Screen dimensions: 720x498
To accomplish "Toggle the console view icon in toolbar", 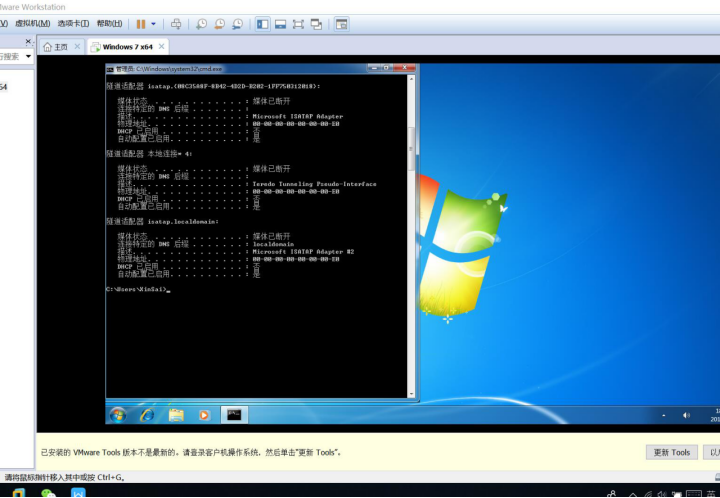I will pyautogui.click(x=341, y=24).
